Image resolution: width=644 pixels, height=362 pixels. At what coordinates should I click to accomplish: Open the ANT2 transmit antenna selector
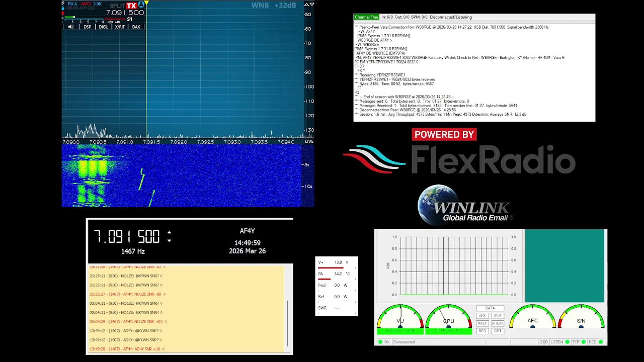pyautogui.click(x=85, y=4)
